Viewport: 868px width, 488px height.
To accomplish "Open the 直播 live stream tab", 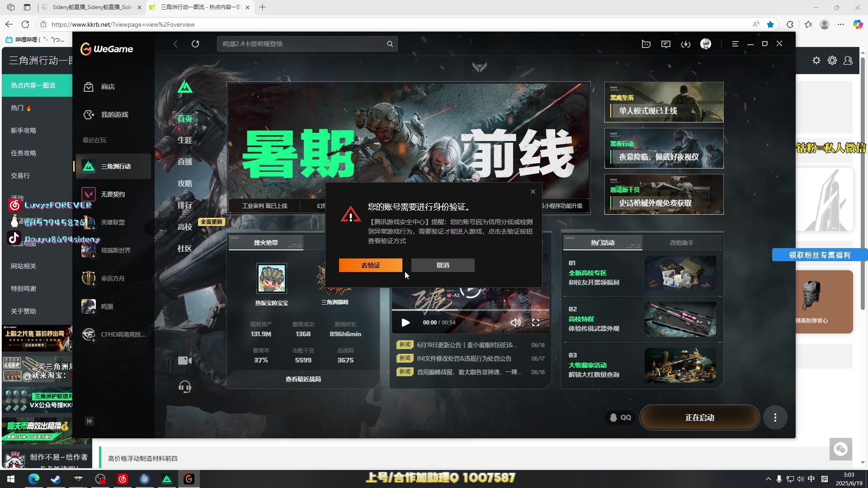I will point(185,162).
